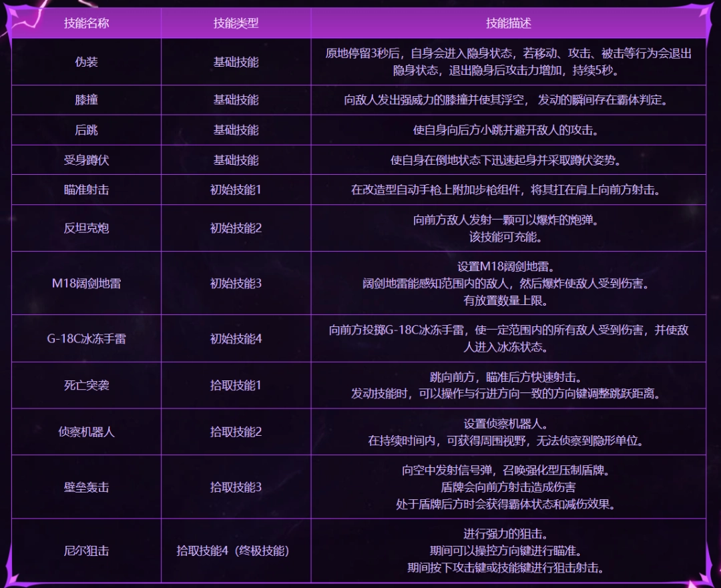The height and width of the screenshot is (588, 721).
Task: Click the skill name 壁垒轰击
Action: 86,487
